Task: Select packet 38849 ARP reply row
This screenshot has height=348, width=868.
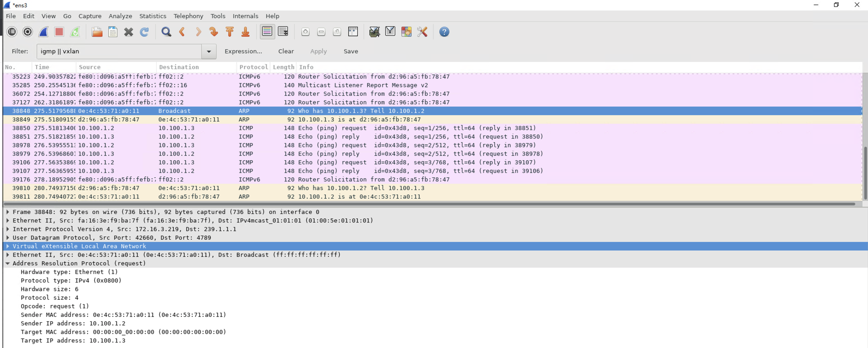Action: pos(432,120)
